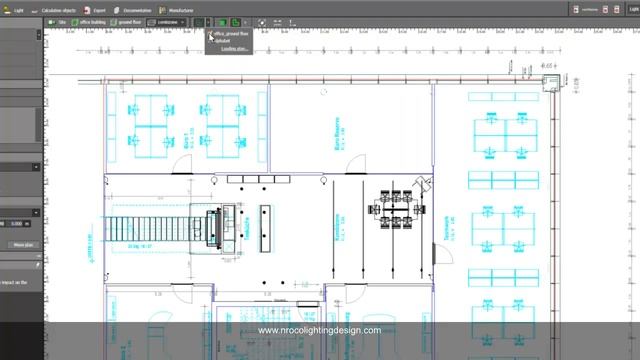This screenshot has width=640, height=360.
Task: Click the Büro Reserve room label
Action: [340, 133]
